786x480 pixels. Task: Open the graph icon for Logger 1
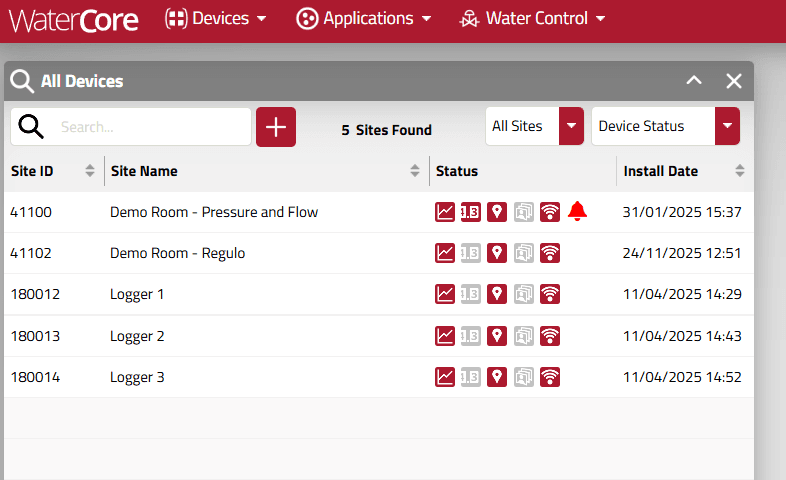[x=445, y=294]
